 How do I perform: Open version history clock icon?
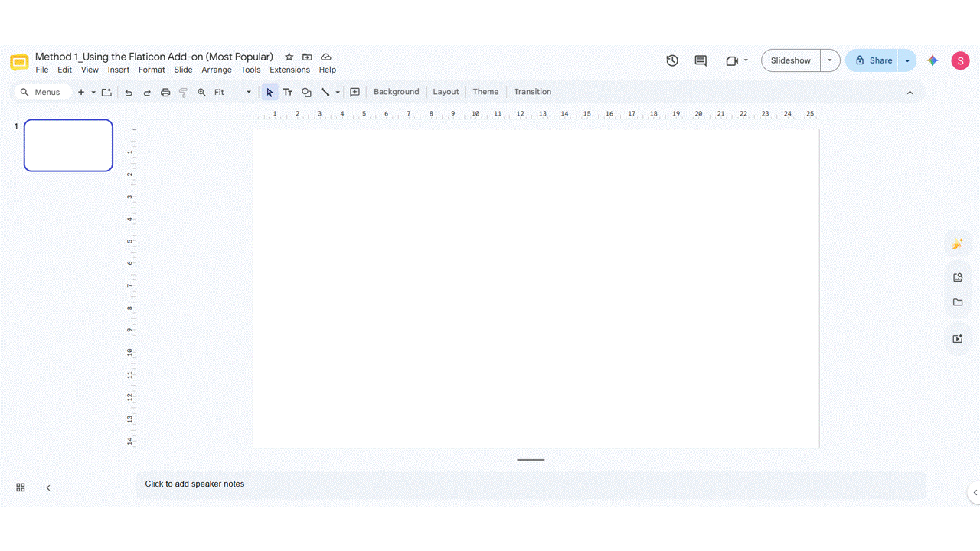tap(672, 60)
